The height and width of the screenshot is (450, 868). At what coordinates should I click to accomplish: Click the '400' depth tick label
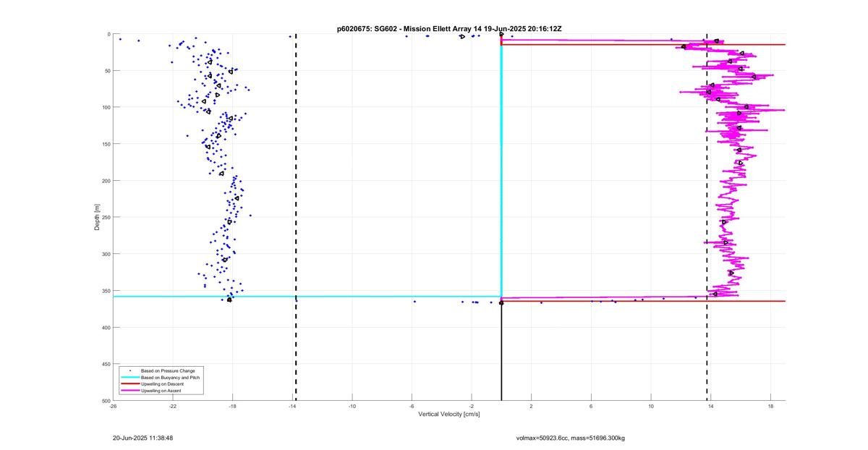pos(106,328)
